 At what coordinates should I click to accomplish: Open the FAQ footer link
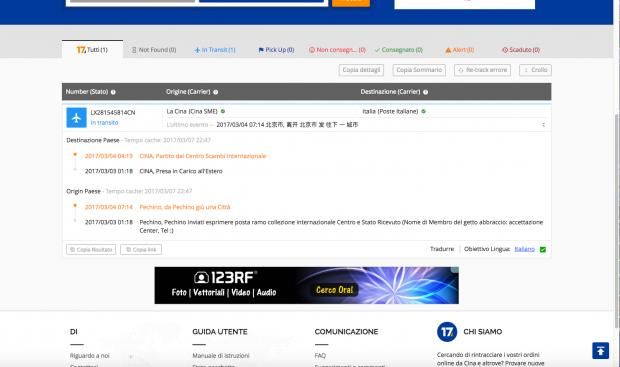click(320, 356)
